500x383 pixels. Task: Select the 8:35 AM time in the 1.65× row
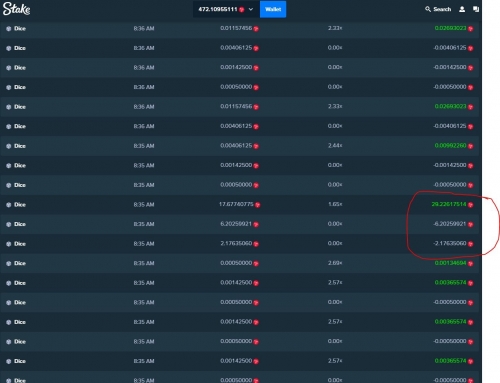point(144,205)
